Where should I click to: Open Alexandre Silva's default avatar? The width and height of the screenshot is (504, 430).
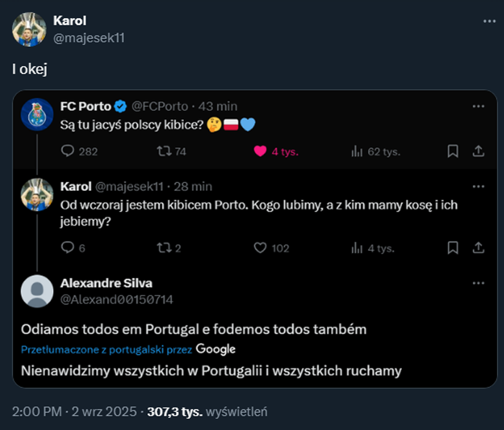click(x=37, y=291)
